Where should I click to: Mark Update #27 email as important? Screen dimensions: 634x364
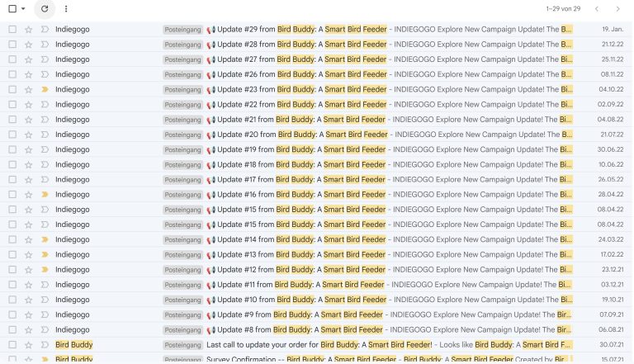45,59
